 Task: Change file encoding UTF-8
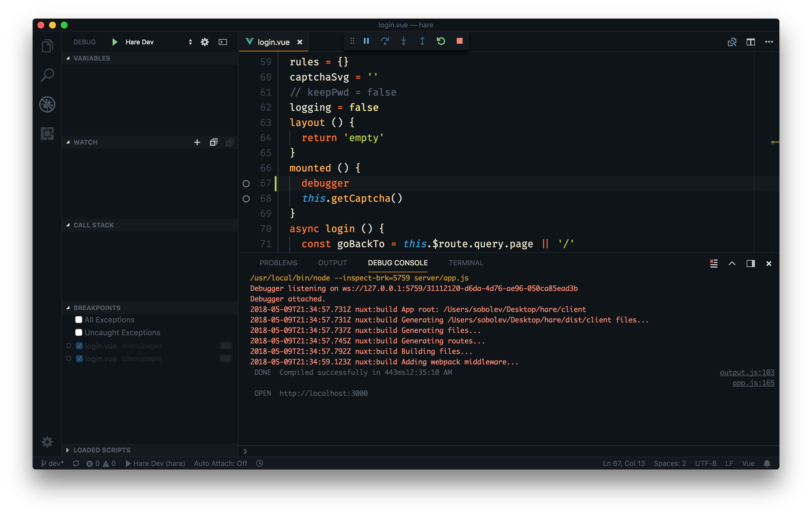pyautogui.click(x=706, y=464)
